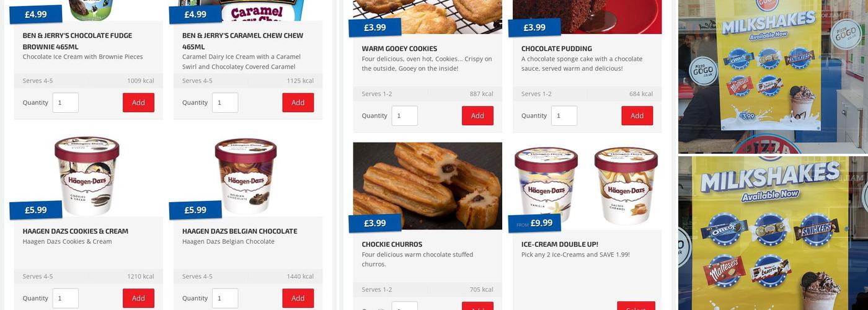Focus quantity field for Chocolate Fudge Brownie

click(66, 102)
